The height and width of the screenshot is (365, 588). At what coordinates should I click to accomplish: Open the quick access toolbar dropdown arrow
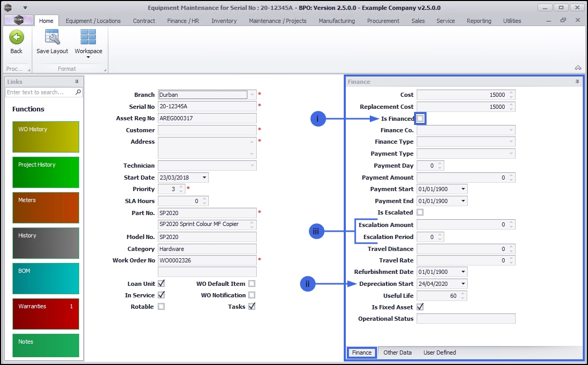click(25, 7)
